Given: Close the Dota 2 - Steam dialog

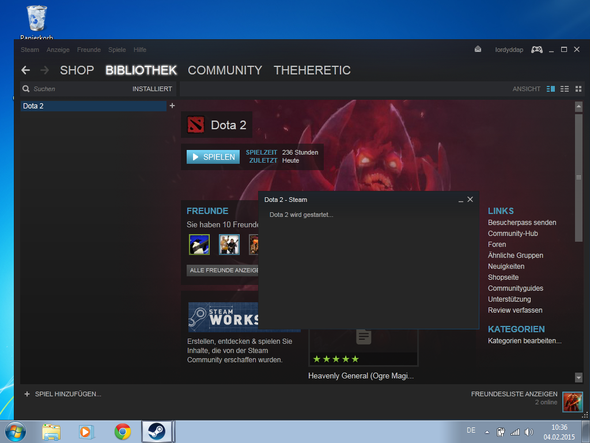Looking at the screenshot, I should click(470, 199).
